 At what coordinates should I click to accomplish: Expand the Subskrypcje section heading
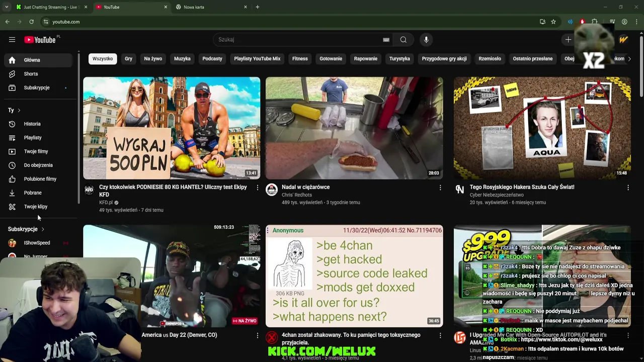click(x=26, y=229)
